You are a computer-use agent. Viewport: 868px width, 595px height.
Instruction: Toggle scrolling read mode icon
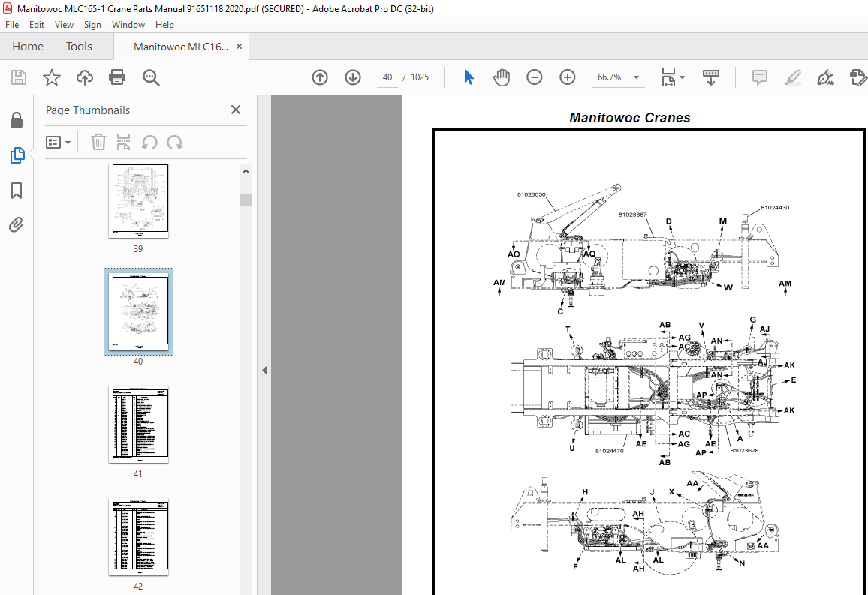point(711,77)
